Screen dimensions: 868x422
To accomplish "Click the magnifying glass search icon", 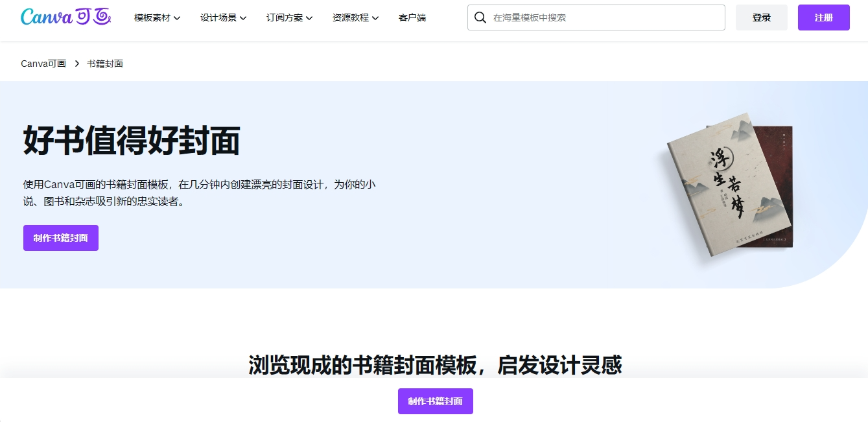I will coord(480,18).
